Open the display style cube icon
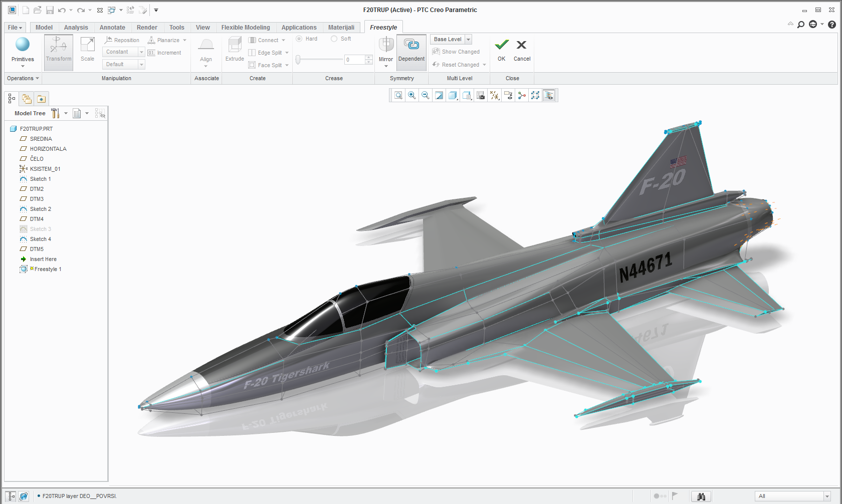The height and width of the screenshot is (504, 842). click(x=453, y=95)
